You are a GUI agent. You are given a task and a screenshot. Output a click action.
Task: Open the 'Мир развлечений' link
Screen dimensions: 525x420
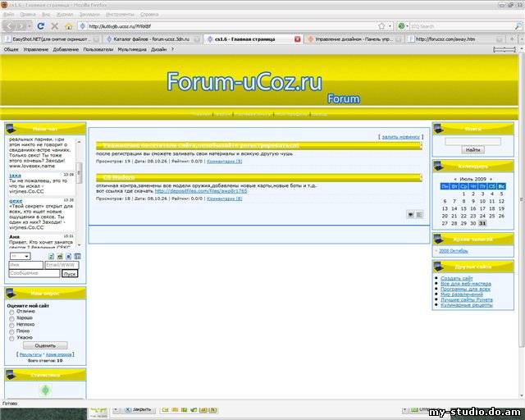[462, 294]
